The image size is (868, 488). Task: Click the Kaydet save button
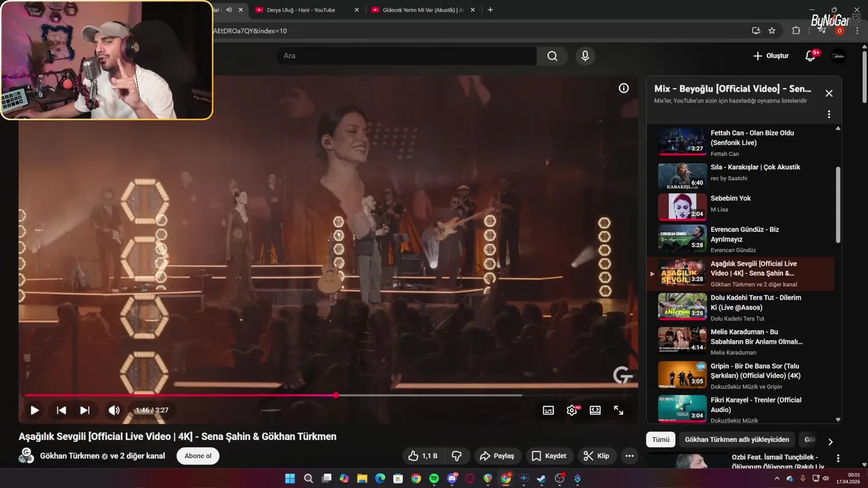[549, 456]
